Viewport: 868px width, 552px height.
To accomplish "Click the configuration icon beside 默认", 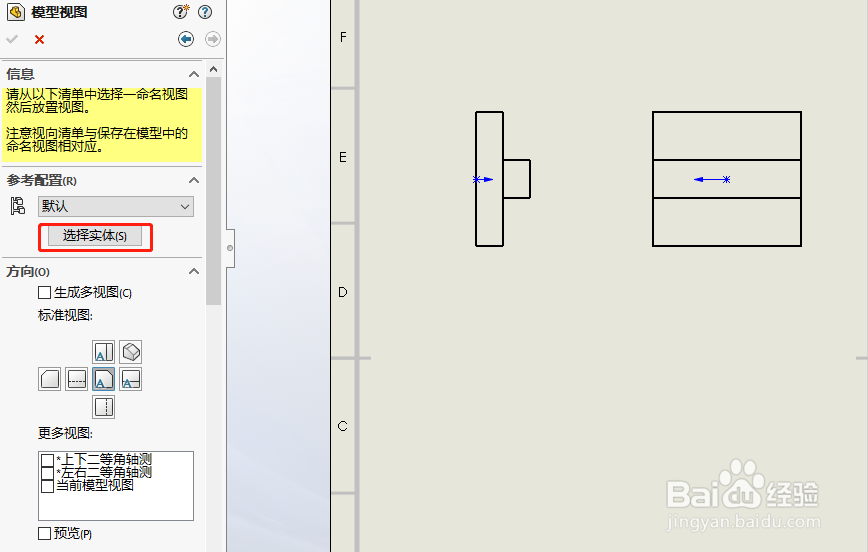I will coord(18,206).
